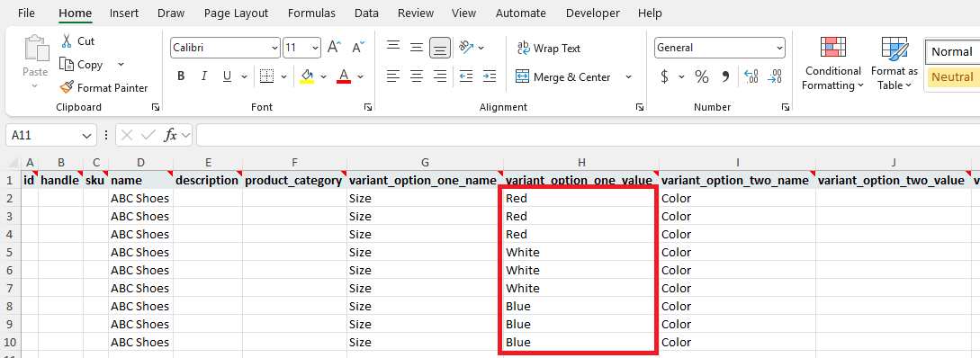Screen dimensions: 980x358
Task: Expand Merge & Center options arrow
Action: [629, 76]
